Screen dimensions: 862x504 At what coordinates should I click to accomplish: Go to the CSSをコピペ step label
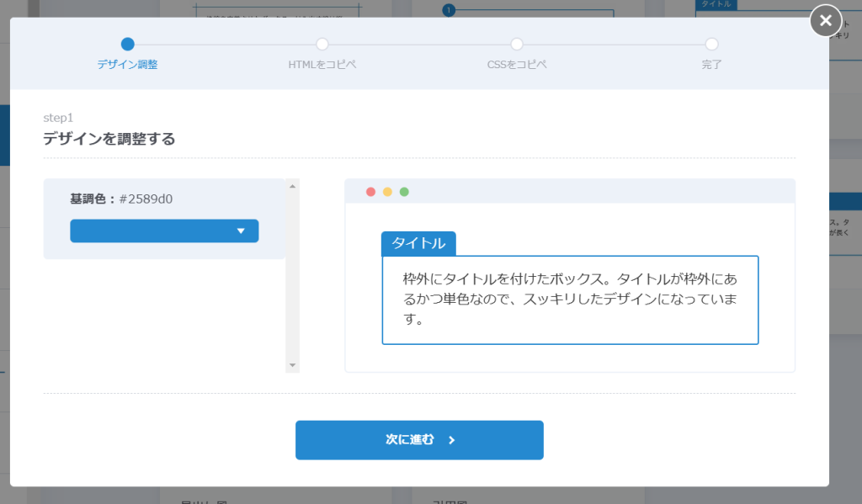click(x=517, y=65)
